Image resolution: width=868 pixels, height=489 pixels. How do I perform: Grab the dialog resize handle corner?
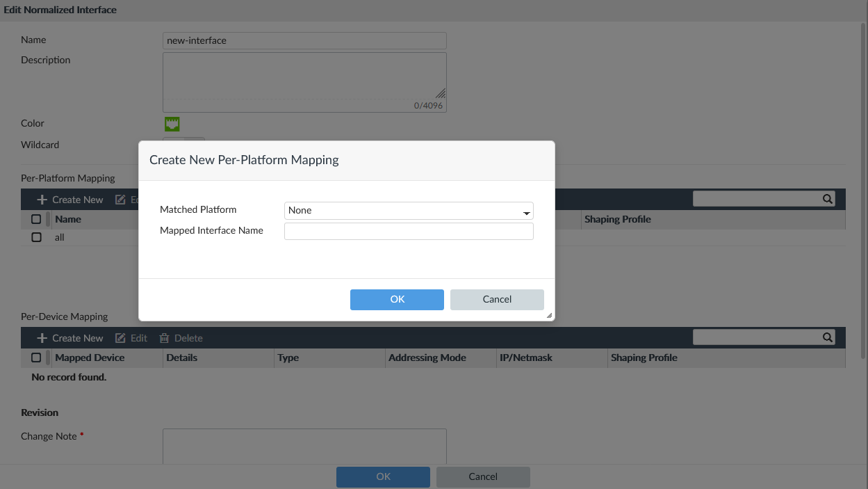click(x=549, y=315)
